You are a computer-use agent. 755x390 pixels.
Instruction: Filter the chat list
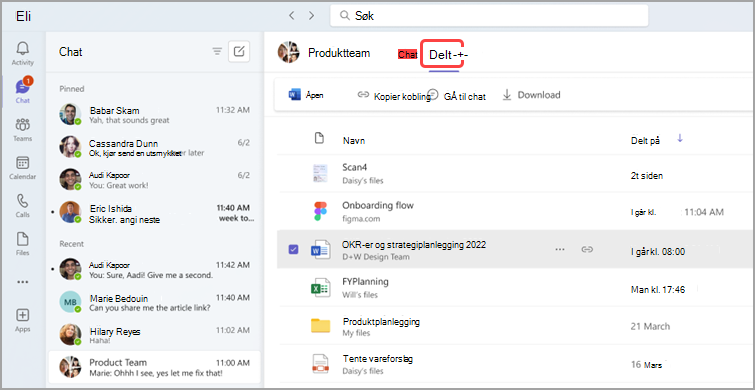coord(217,52)
